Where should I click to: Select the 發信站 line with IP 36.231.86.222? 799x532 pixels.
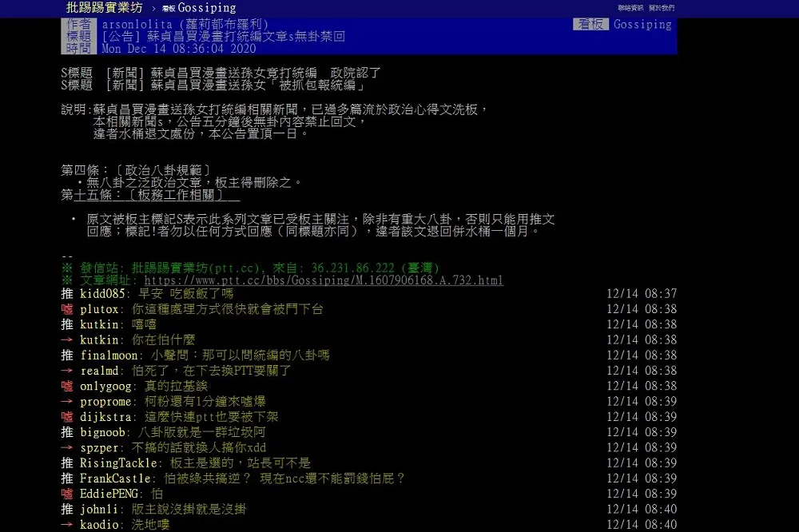point(250,268)
